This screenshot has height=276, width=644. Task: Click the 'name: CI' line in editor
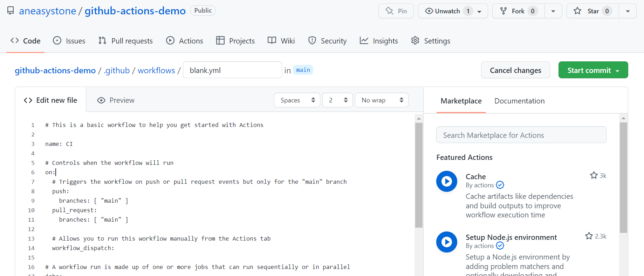(x=59, y=144)
